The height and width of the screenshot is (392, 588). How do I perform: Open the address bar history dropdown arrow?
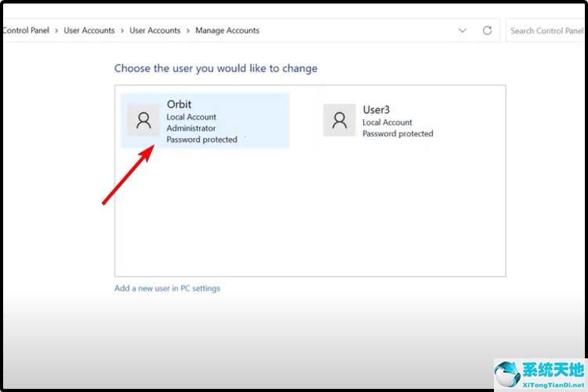pos(463,31)
